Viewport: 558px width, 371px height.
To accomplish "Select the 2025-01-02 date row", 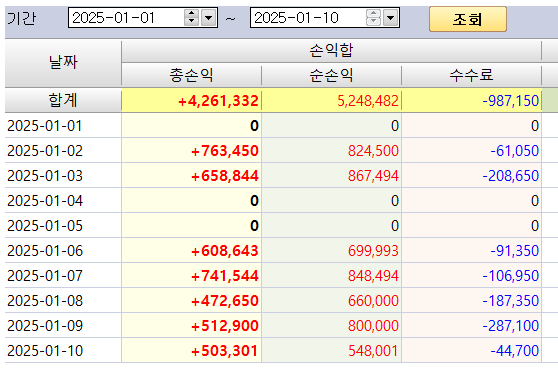I will [x=63, y=150].
